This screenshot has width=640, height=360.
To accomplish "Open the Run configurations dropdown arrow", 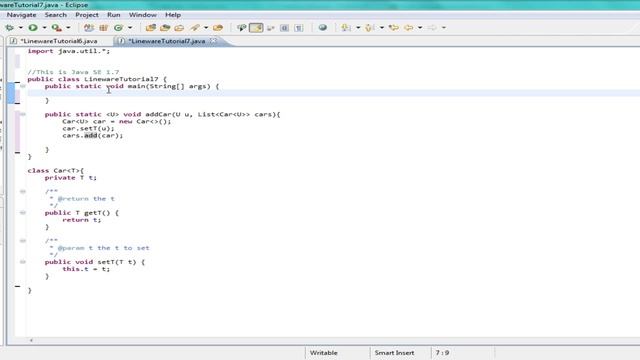I will click(44, 28).
